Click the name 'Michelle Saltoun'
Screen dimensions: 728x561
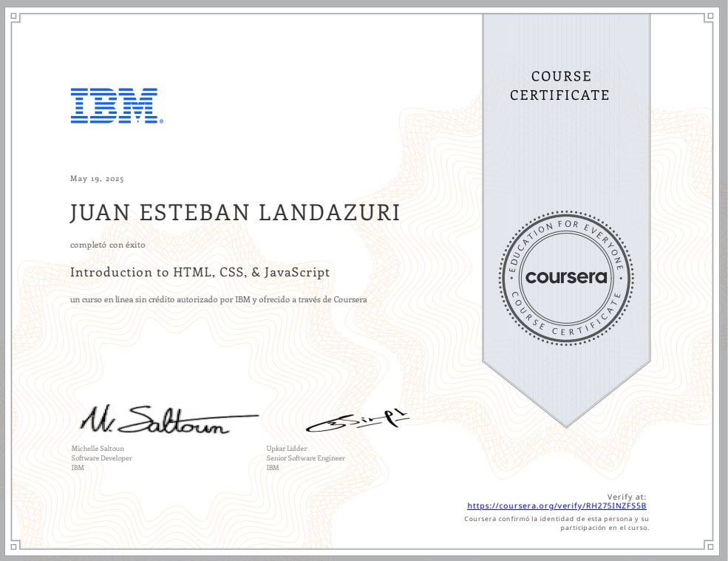[98, 448]
